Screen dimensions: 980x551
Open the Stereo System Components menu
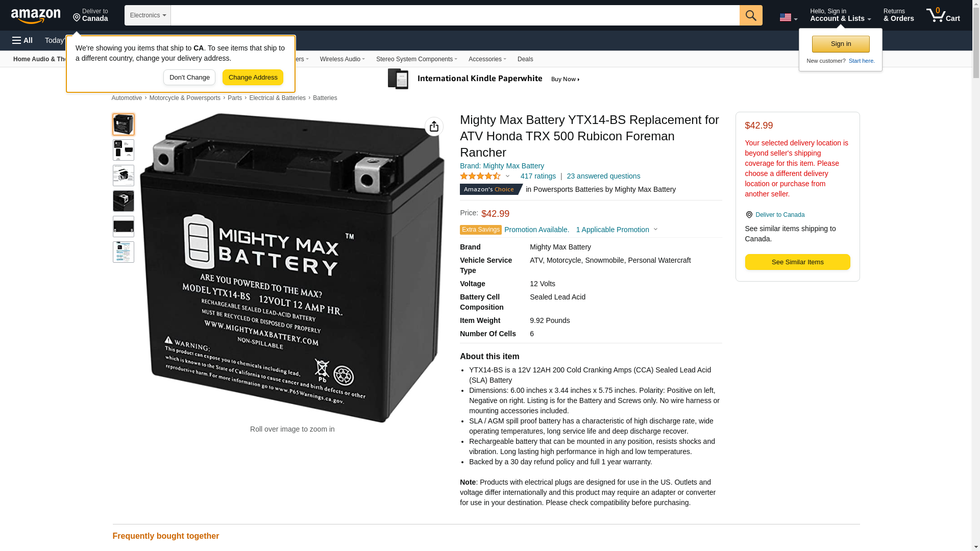416,59
